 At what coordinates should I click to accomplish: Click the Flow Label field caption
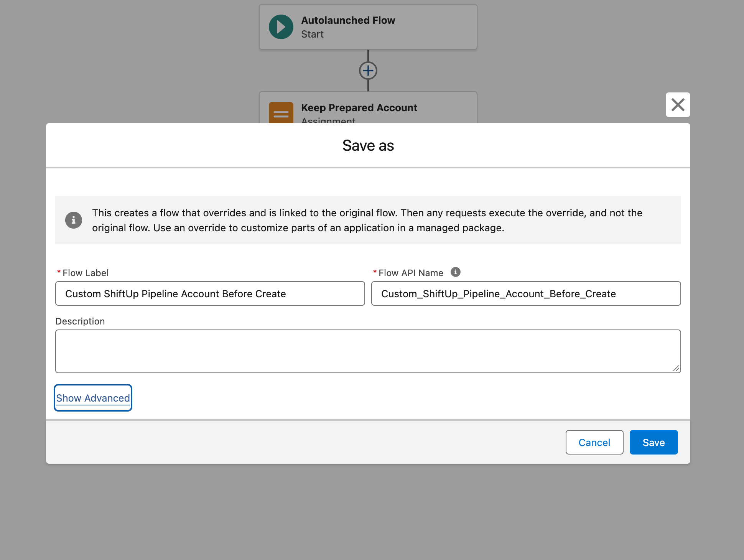[x=86, y=273]
